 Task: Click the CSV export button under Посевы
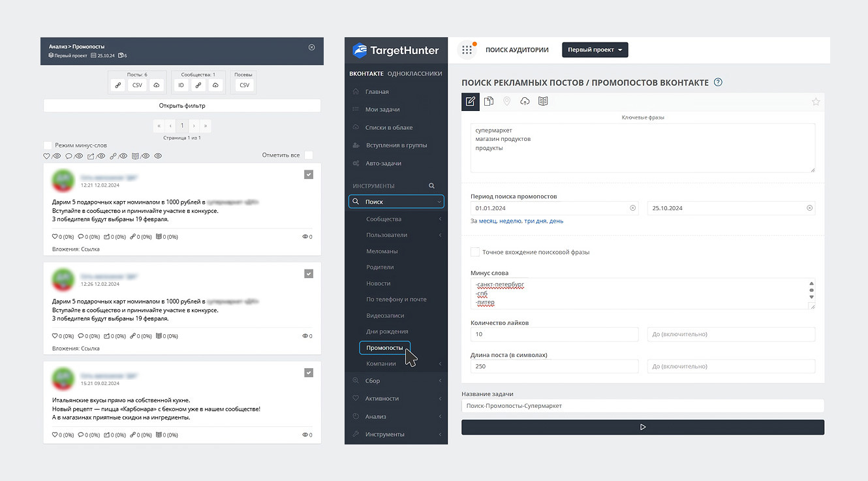click(x=244, y=85)
